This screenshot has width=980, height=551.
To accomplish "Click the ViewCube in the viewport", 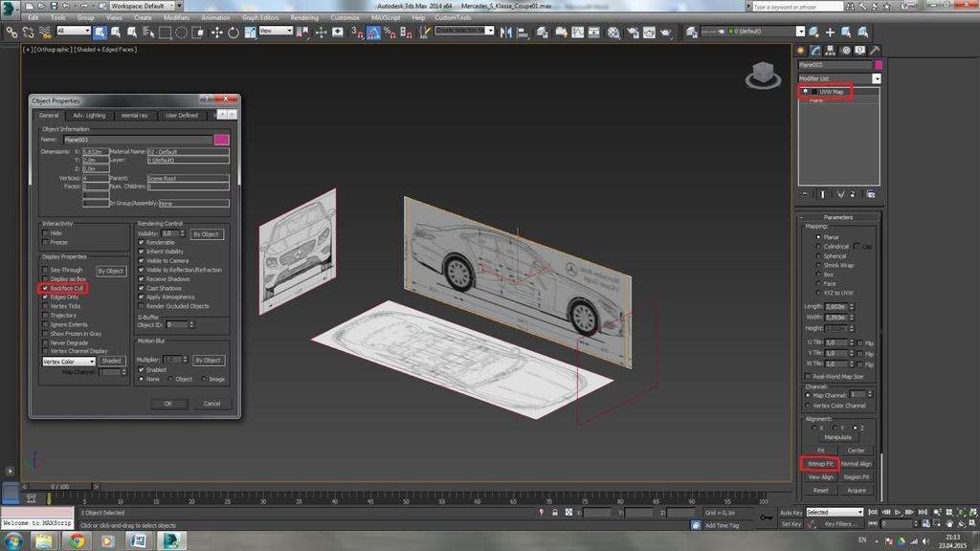I will (763, 75).
